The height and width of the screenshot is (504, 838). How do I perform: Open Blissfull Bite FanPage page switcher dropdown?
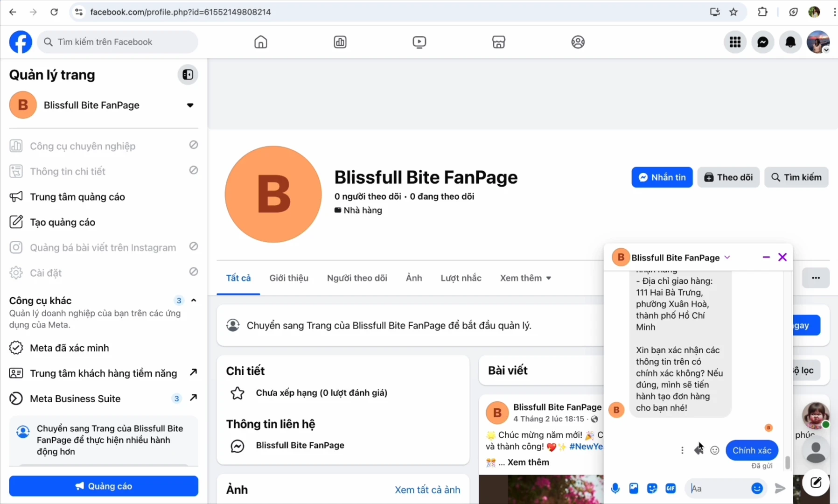tap(190, 105)
